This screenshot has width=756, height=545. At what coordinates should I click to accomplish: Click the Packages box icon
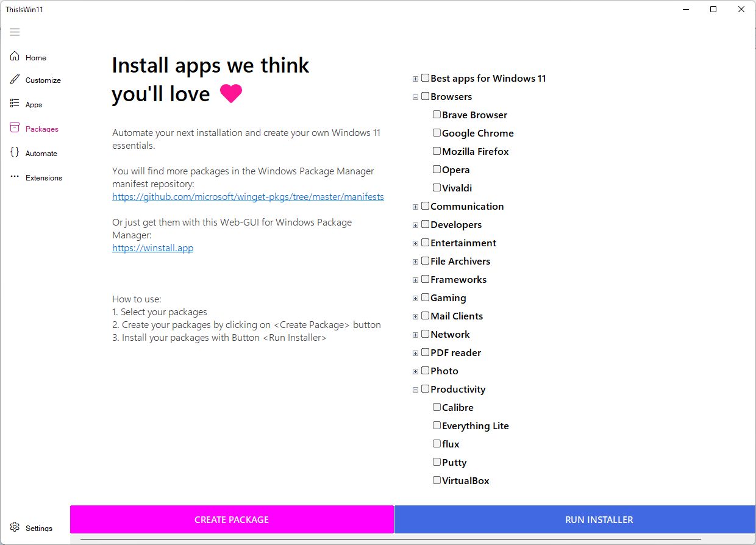(x=15, y=128)
